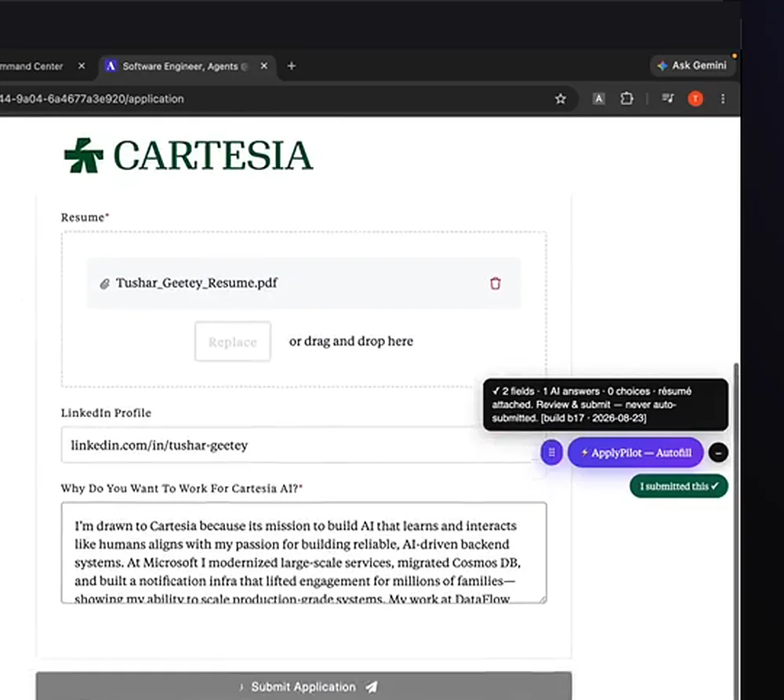Click the Replace resume button
Viewport: 784px width, 700px height.
233,342
